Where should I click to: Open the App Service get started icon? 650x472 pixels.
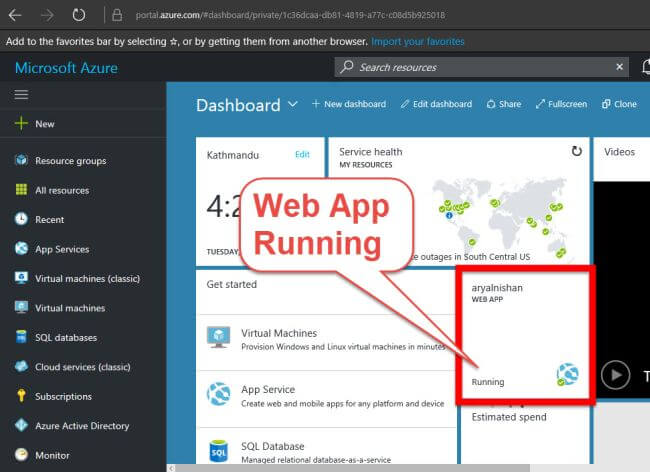(x=218, y=394)
